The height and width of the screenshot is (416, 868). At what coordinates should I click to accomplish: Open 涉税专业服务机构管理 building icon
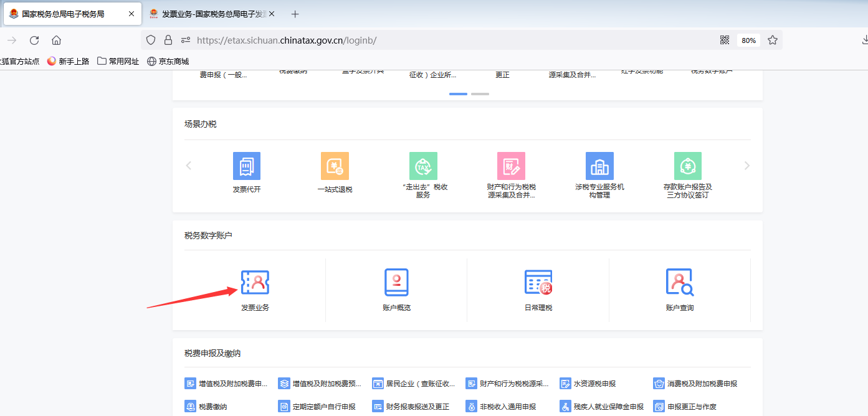point(599,166)
